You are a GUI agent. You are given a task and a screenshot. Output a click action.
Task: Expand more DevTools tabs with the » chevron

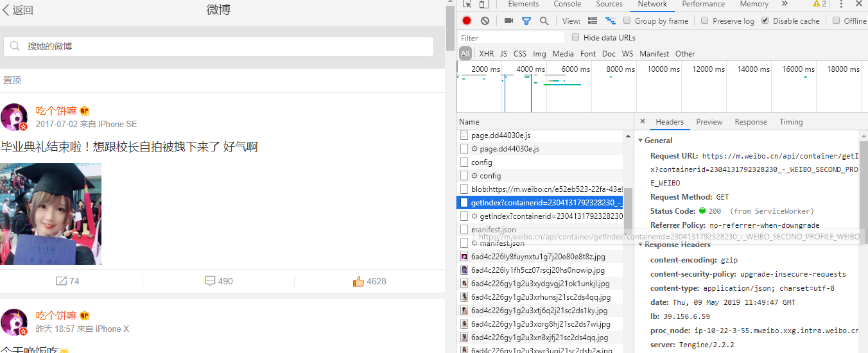tap(785, 4)
